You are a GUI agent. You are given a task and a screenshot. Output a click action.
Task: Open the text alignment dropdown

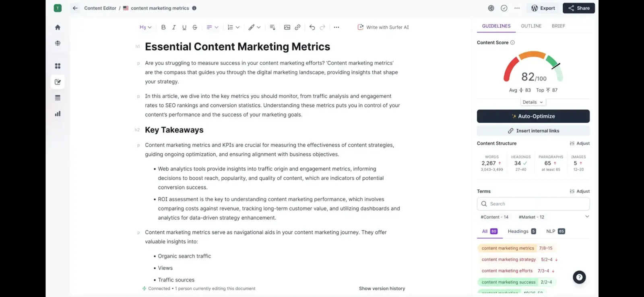[212, 27]
